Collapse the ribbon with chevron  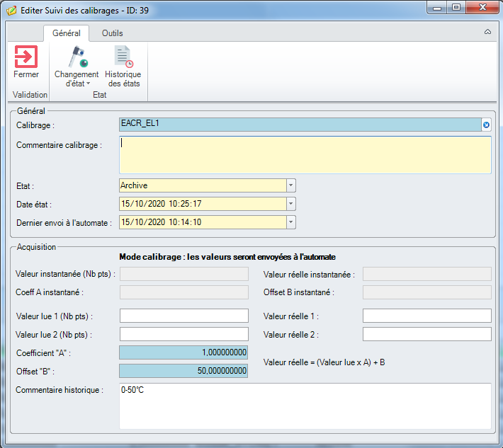coord(487,33)
